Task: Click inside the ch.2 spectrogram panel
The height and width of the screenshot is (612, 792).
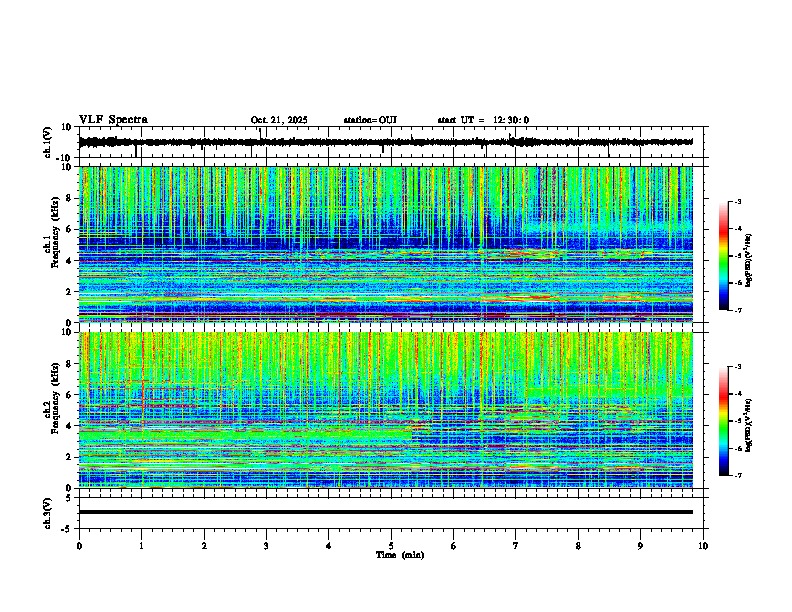Action: 385,410
